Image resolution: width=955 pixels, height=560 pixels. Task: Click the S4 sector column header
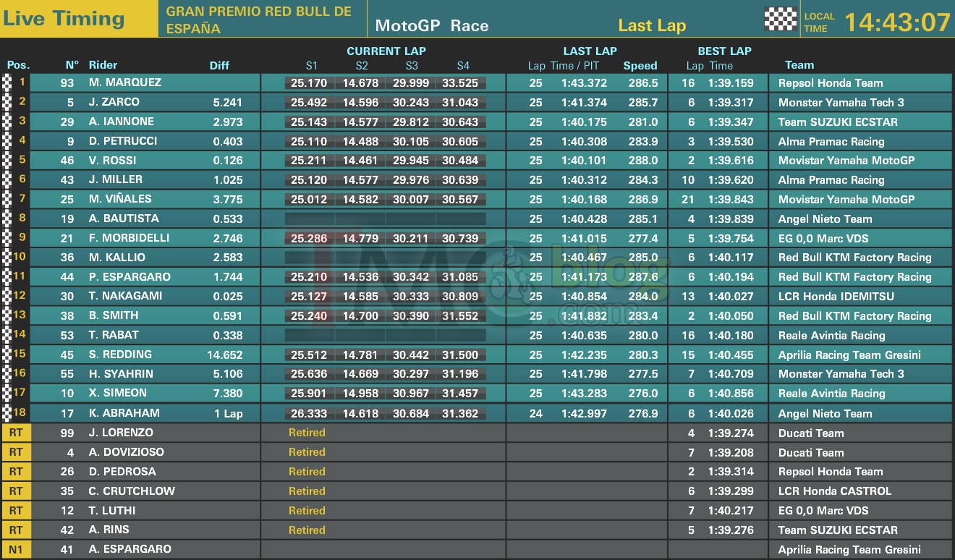click(x=463, y=66)
